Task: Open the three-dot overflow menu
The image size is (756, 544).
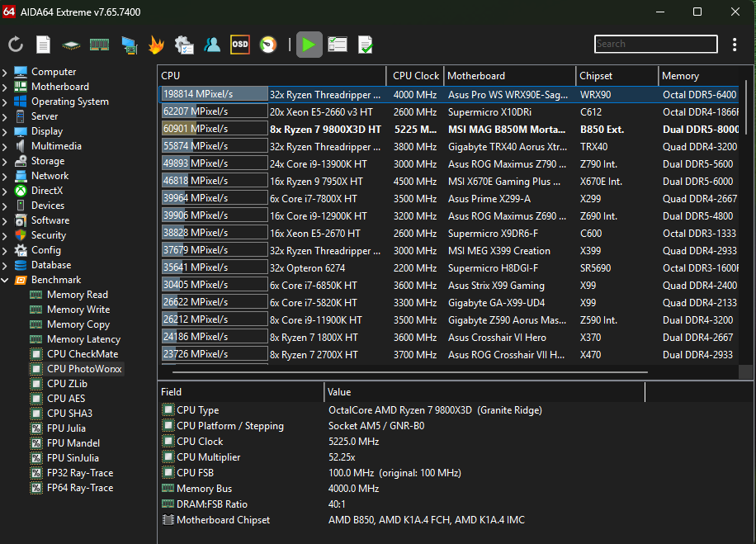Action: pos(735,45)
